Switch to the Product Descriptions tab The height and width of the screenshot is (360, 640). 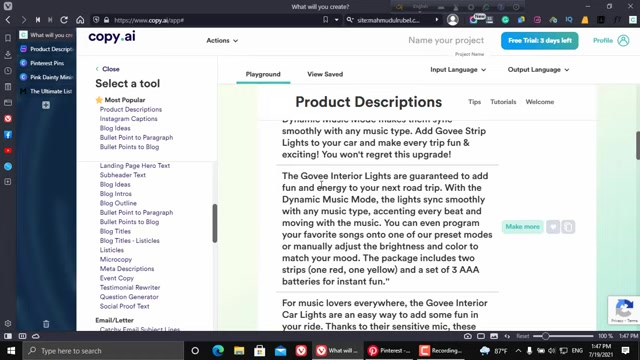pyautogui.click(x=46, y=49)
